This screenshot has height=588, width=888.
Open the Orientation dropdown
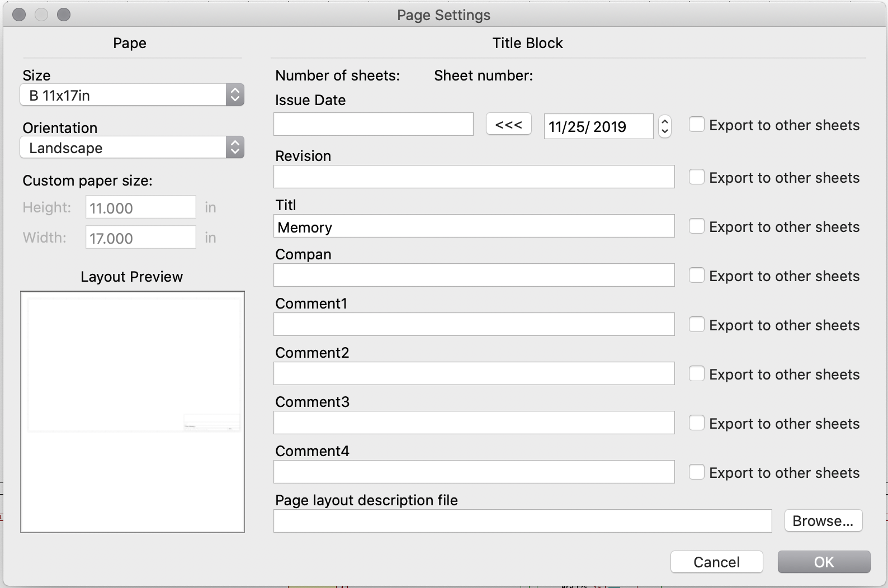(x=132, y=148)
